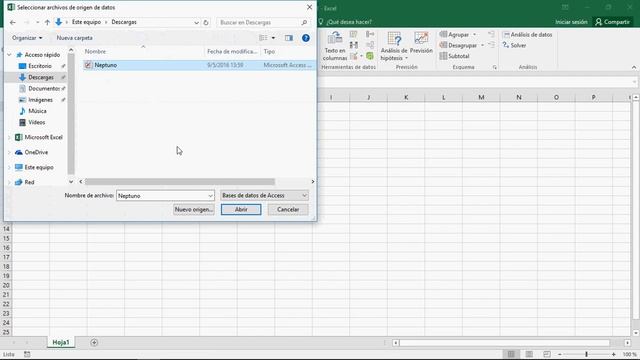Open the view options dropdown arrow
This screenshot has width=640, height=360.
pos(273,38)
